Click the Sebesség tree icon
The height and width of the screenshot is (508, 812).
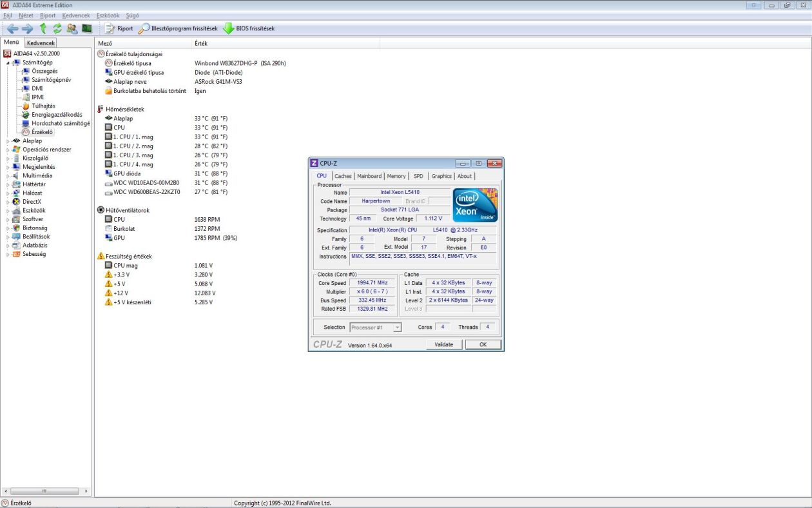17,254
